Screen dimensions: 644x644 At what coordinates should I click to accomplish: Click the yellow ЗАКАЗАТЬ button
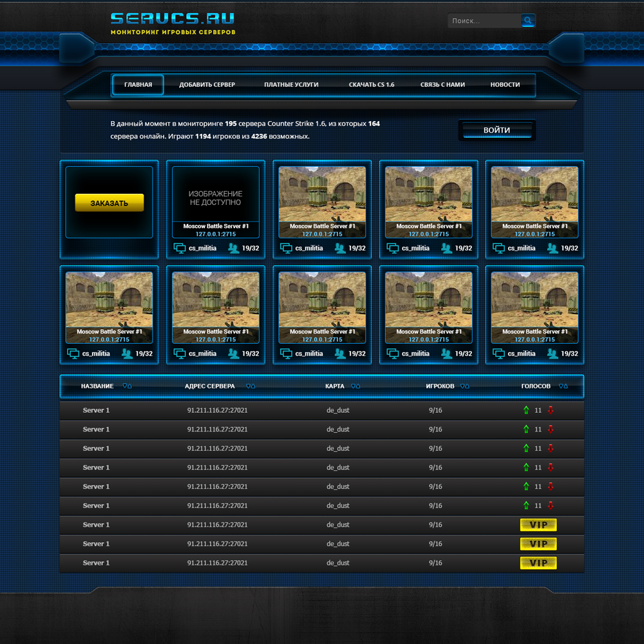(x=109, y=203)
